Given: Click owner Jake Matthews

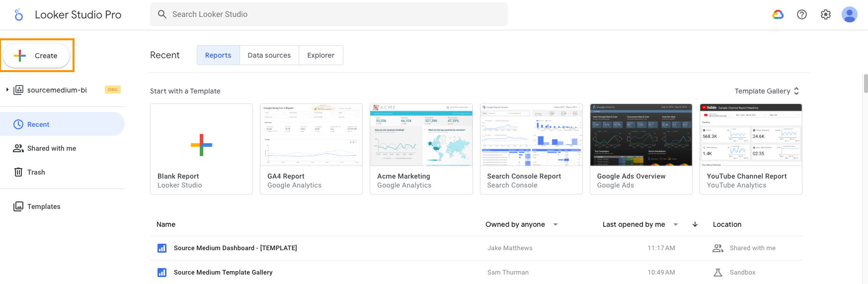Looking at the screenshot, I should [510, 248].
